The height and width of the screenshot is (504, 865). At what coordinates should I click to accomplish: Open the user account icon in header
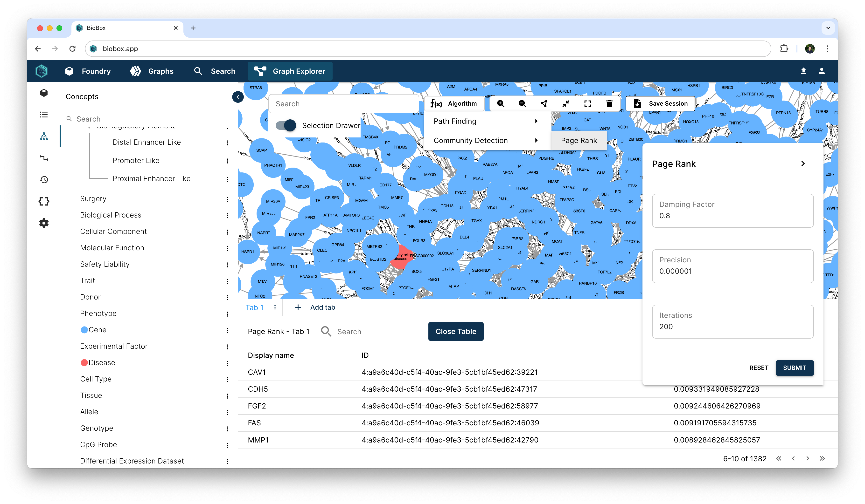(822, 71)
